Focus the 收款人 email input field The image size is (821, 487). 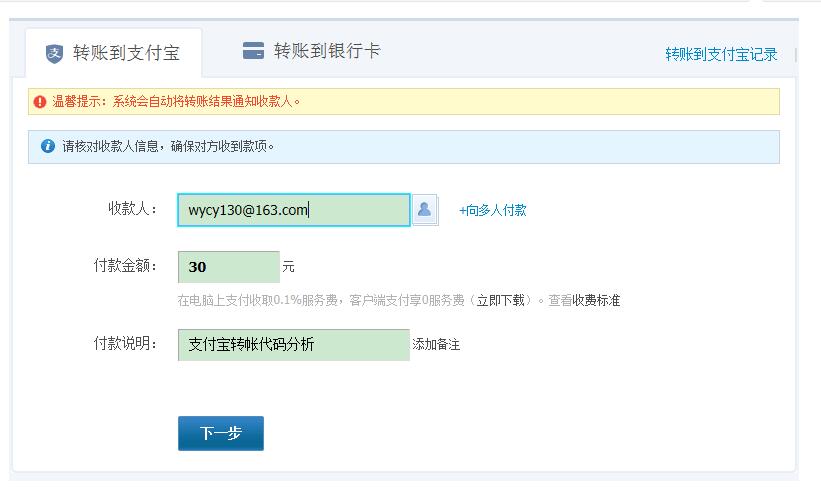point(294,210)
